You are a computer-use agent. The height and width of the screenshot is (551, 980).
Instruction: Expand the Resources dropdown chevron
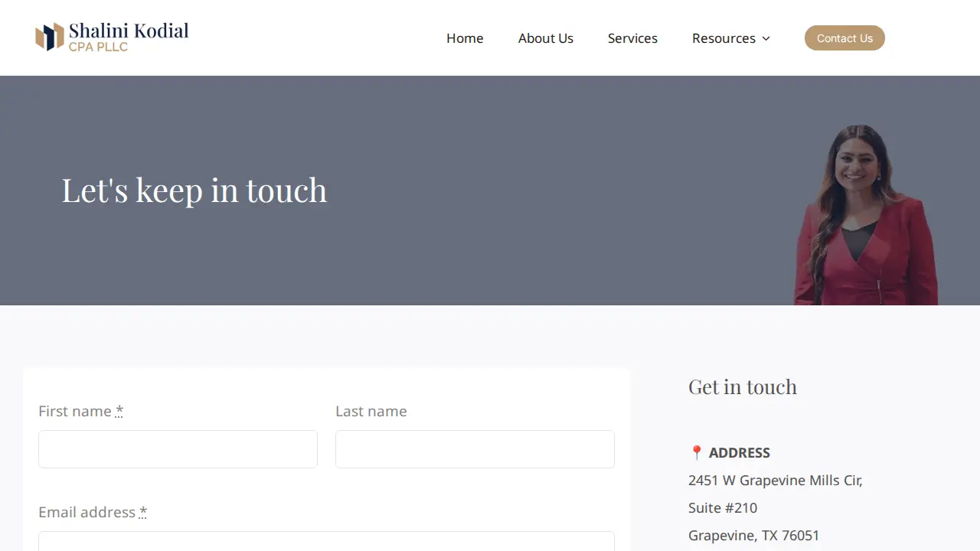(766, 39)
